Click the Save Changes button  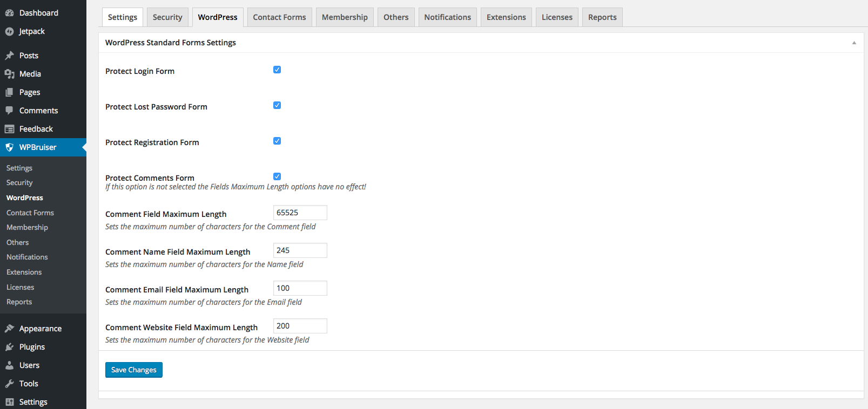point(134,370)
